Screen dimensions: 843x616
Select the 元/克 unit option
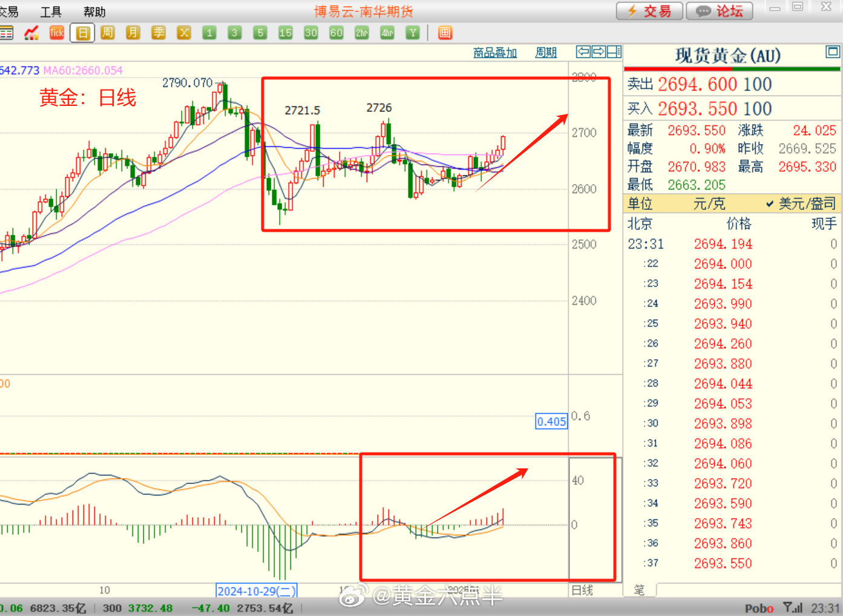pos(709,204)
